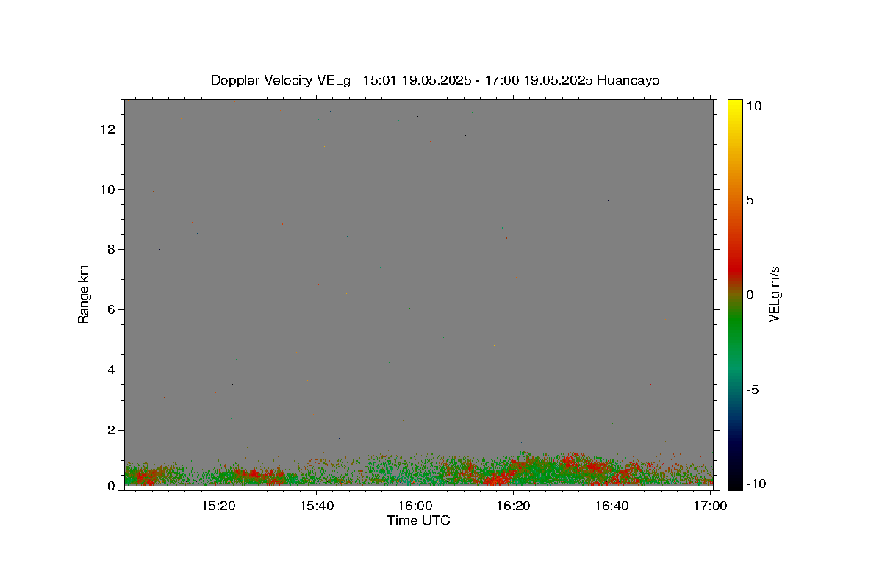Click the 4 km range tick label
882x588 pixels.
112,370
